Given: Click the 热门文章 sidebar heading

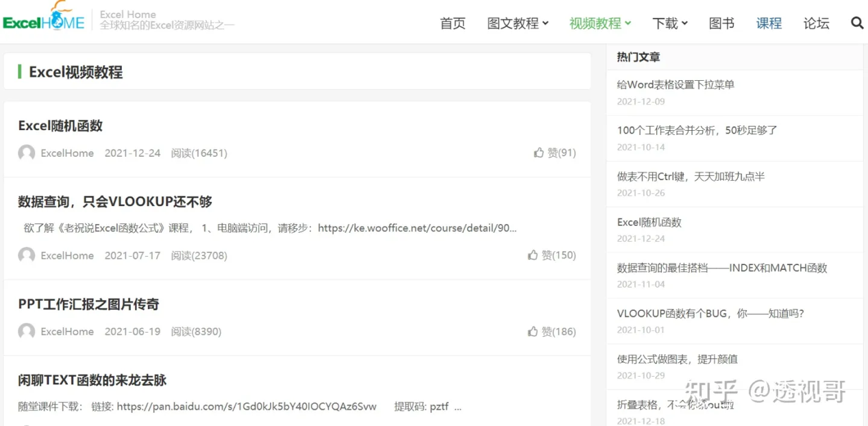Looking at the screenshot, I should (638, 57).
